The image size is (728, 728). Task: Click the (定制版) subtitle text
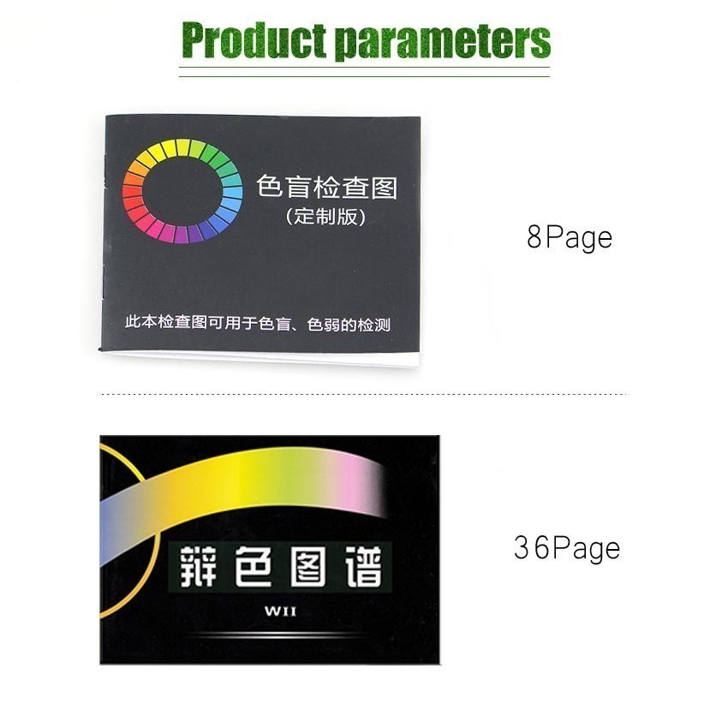(x=325, y=217)
